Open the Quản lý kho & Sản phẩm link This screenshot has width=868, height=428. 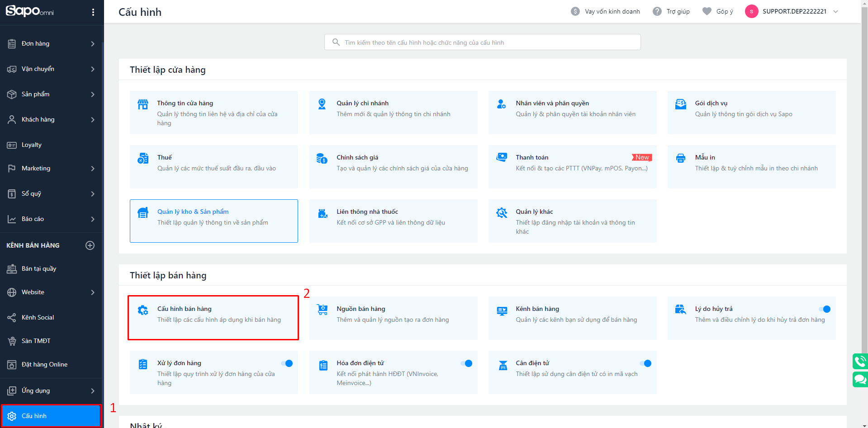coord(193,212)
